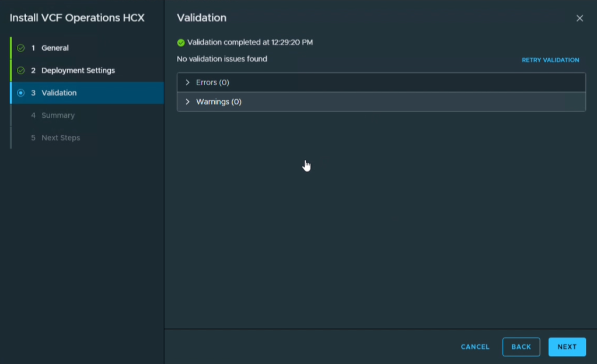Go back to previous step
This screenshot has width=597, height=364.
tap(521, 347)
